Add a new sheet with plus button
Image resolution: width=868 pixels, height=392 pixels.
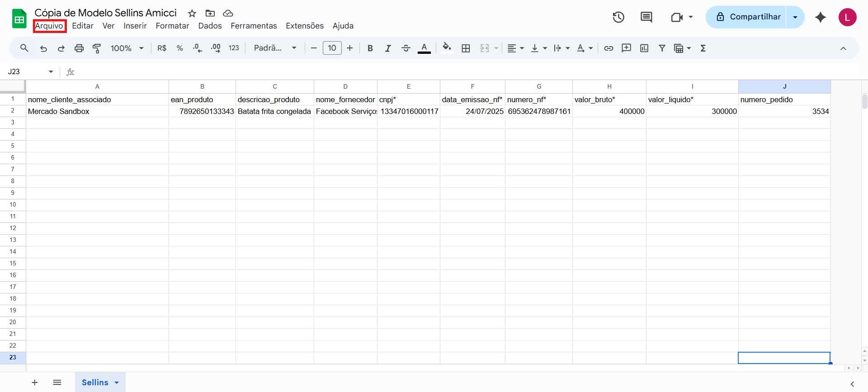point(35,383)
